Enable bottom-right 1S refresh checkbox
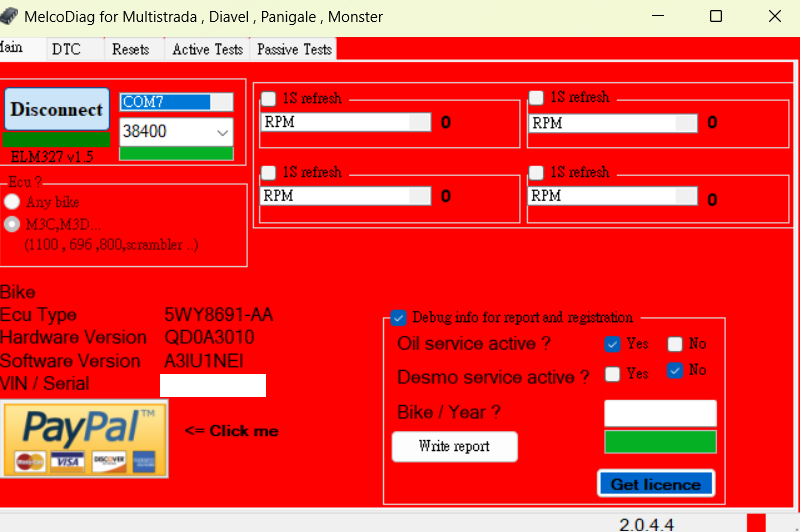The image size is (800, 532). [x=536, y=172]
